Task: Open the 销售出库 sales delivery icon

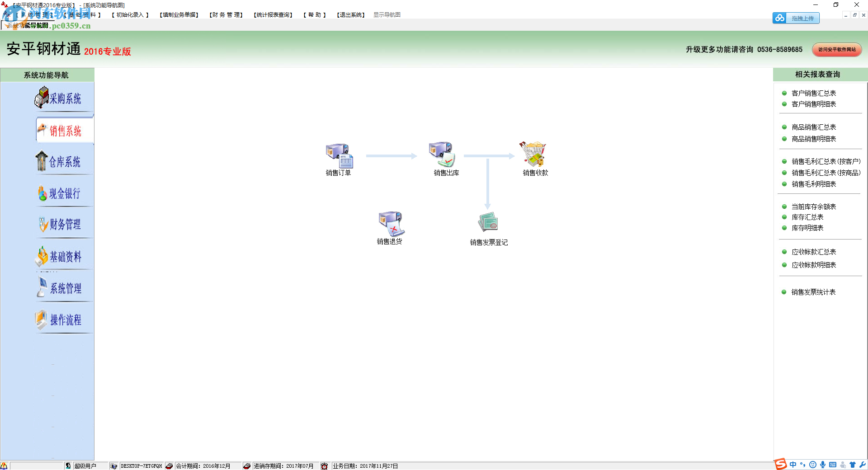Action: (442, 155)
